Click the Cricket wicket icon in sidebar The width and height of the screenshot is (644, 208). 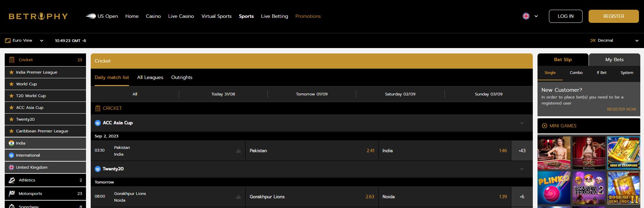point(12,60)
